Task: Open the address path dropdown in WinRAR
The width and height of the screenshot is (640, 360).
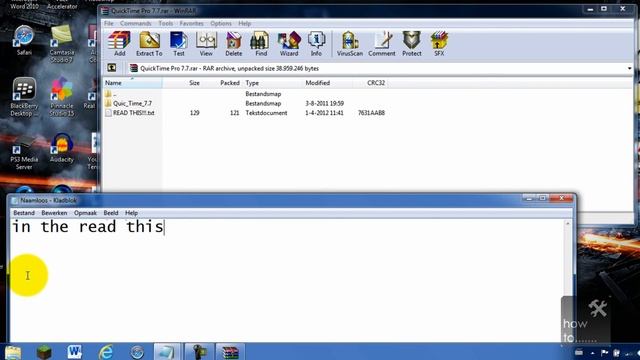Action: pyautogui.click(x=629, y=69)
